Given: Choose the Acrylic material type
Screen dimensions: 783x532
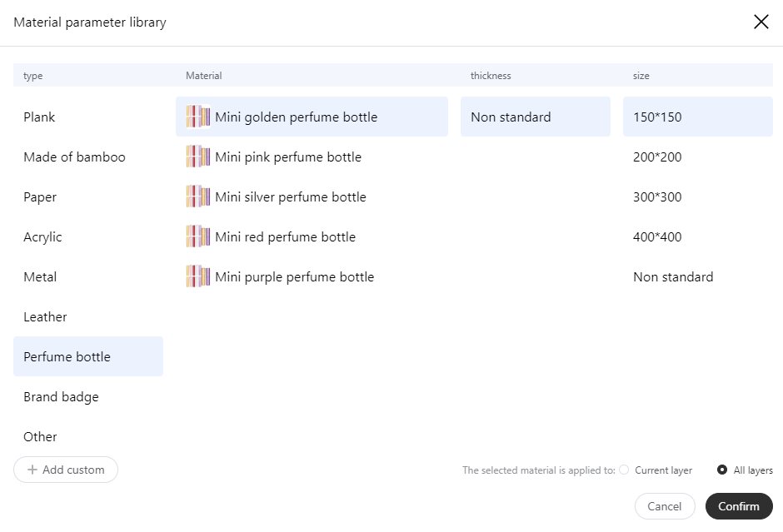Looking at the screenshot, I should pyautogui.click(x=88, y=236).
